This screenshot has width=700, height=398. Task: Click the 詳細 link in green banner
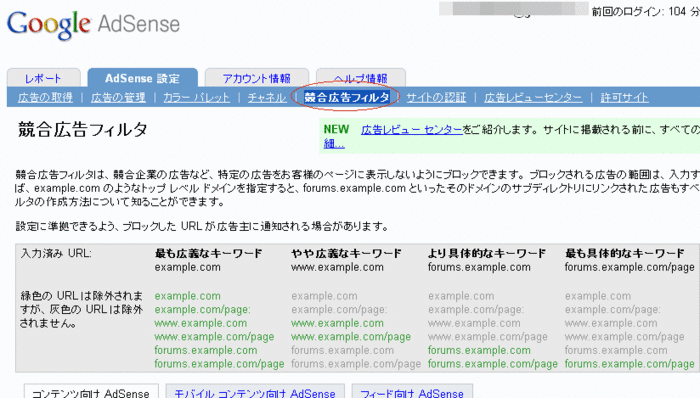(334, 144)
